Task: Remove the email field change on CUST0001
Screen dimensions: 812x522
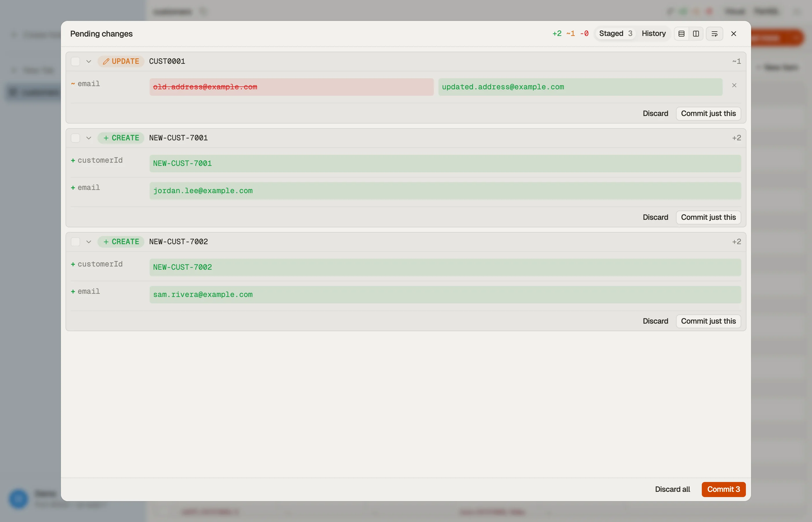Action: [x=734, y=86]
